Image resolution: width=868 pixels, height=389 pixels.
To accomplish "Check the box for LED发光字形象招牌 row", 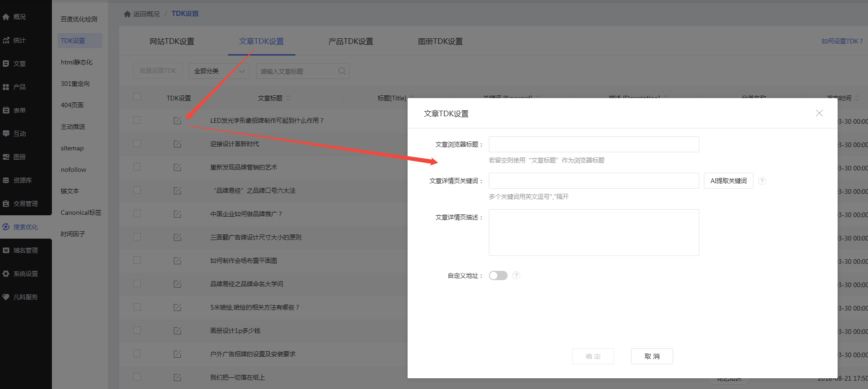I will coord(137,120).
